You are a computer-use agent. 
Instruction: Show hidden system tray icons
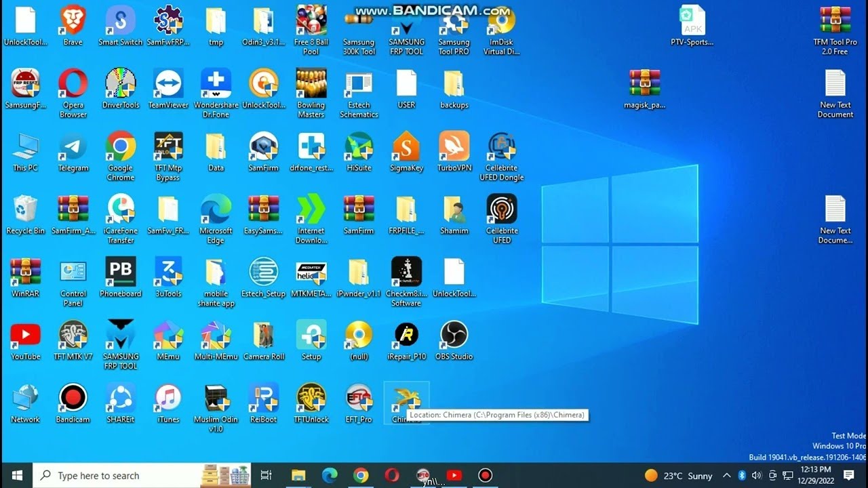coord(726,475)
